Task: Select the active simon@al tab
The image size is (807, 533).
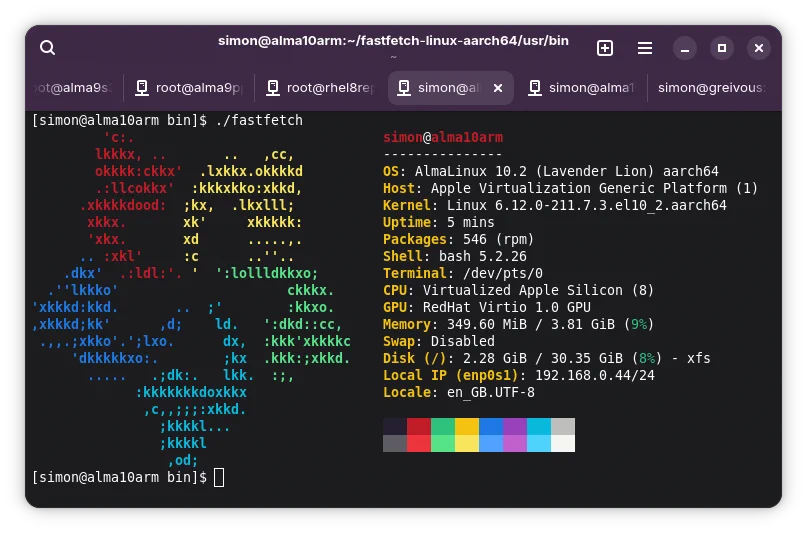Action: (449, 88)
